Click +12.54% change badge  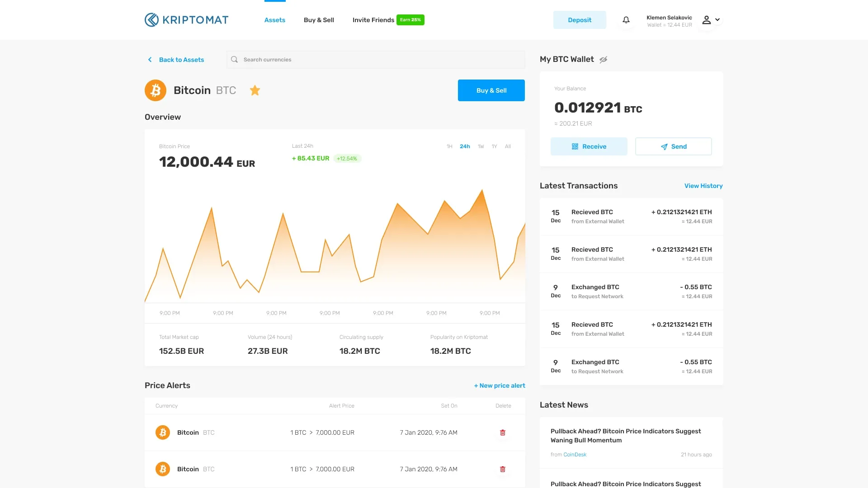[x=347, y=159]
